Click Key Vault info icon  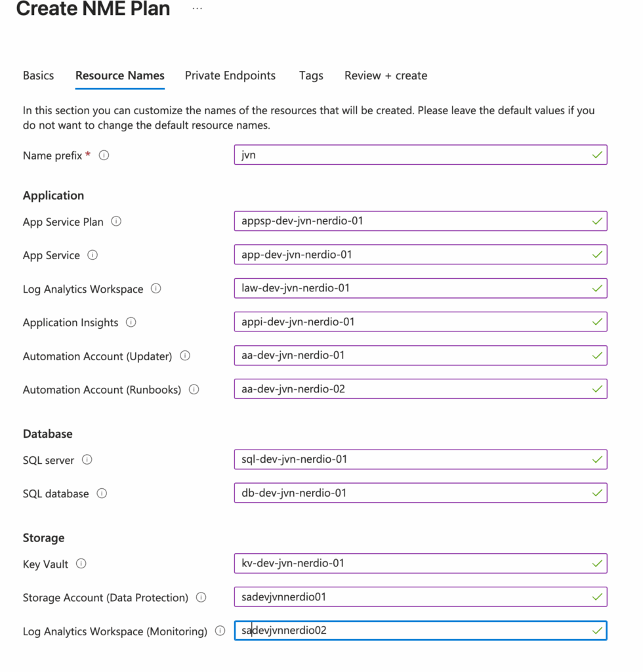pyautogui.click(x=81, y=564)
